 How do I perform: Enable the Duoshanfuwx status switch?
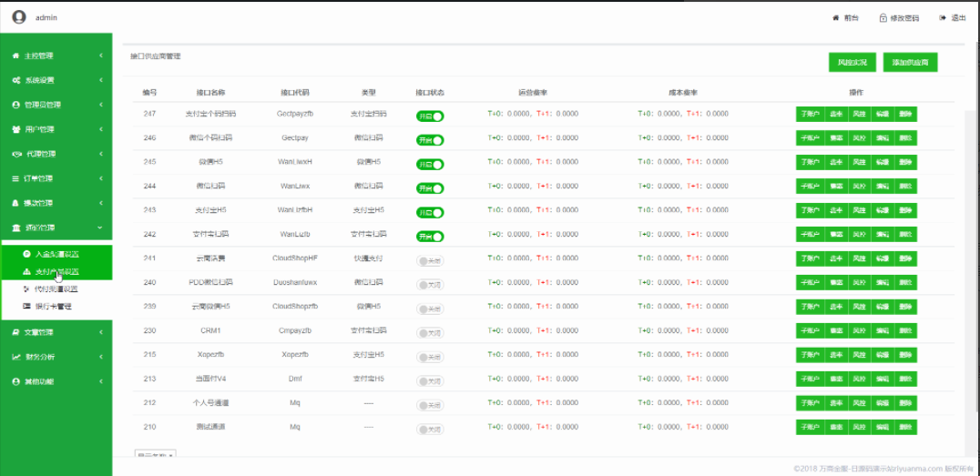pyautogui.click(x=430, y=285)
